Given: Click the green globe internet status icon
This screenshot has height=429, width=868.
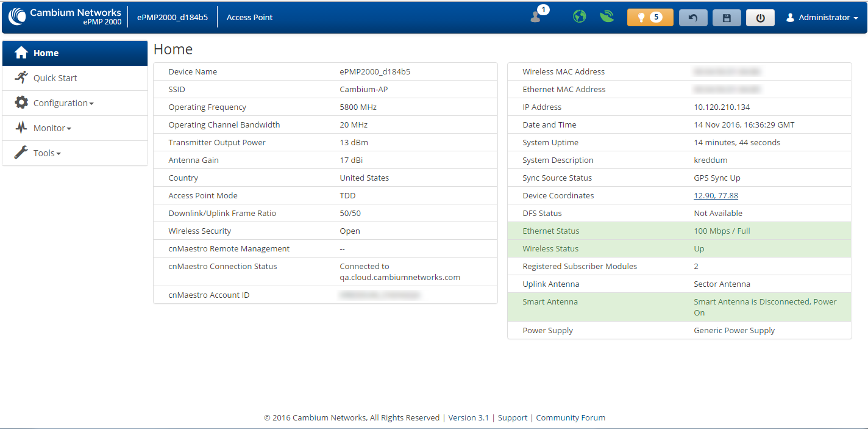Looking at the screenshot, I should [579, 17].
